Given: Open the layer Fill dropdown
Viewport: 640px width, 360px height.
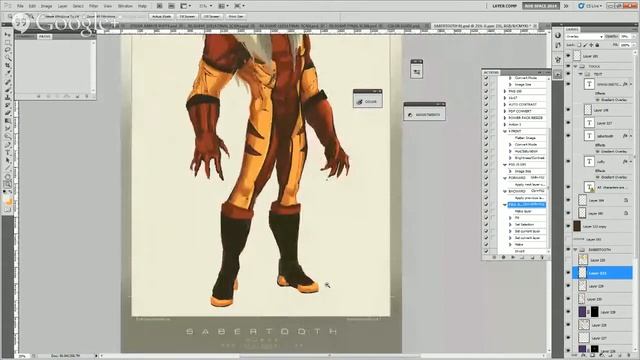Looking at the screenshot, I should coord(634,45).
